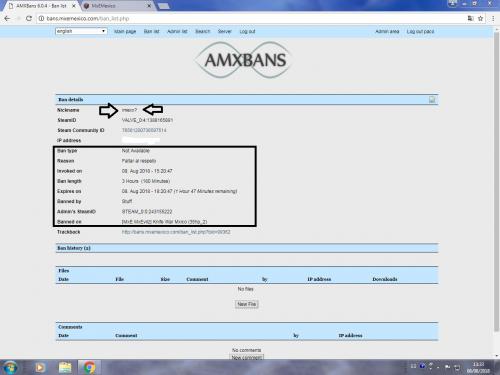The width and height of the screenshot is (500, 375).
Task: Open Chrome from Windows taskbar
Action: pos(89,367)
